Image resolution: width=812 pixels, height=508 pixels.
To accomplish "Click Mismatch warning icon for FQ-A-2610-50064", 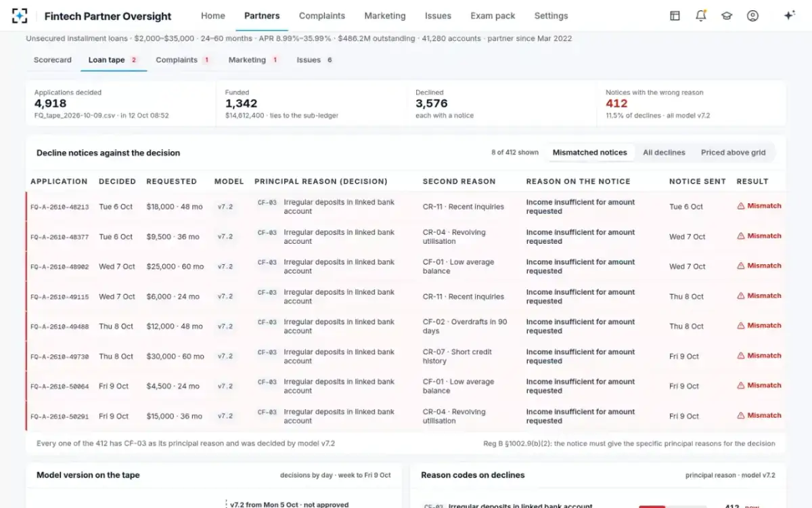I will coord(741,385).
